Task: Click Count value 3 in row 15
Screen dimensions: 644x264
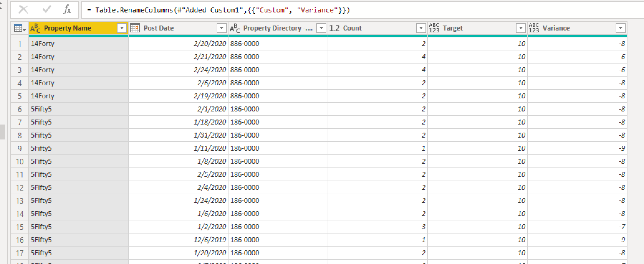Action: [x=378, y=227]
